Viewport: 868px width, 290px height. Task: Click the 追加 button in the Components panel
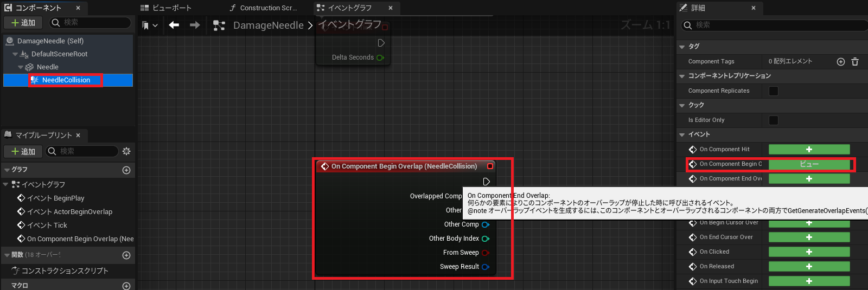(23, 23)
